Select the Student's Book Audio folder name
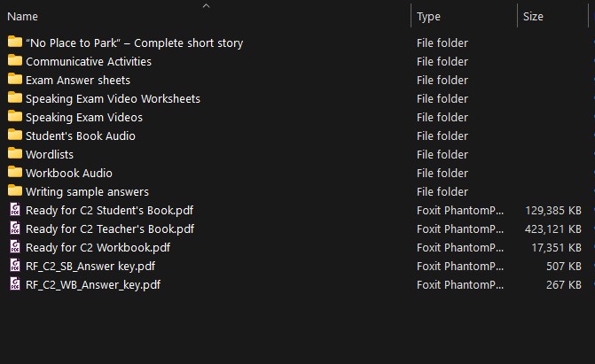 pos(81,136)
